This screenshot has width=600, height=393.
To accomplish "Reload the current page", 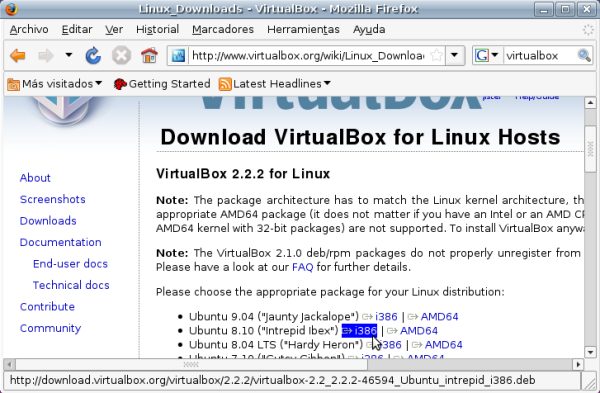I will click(x=93, y=56).
